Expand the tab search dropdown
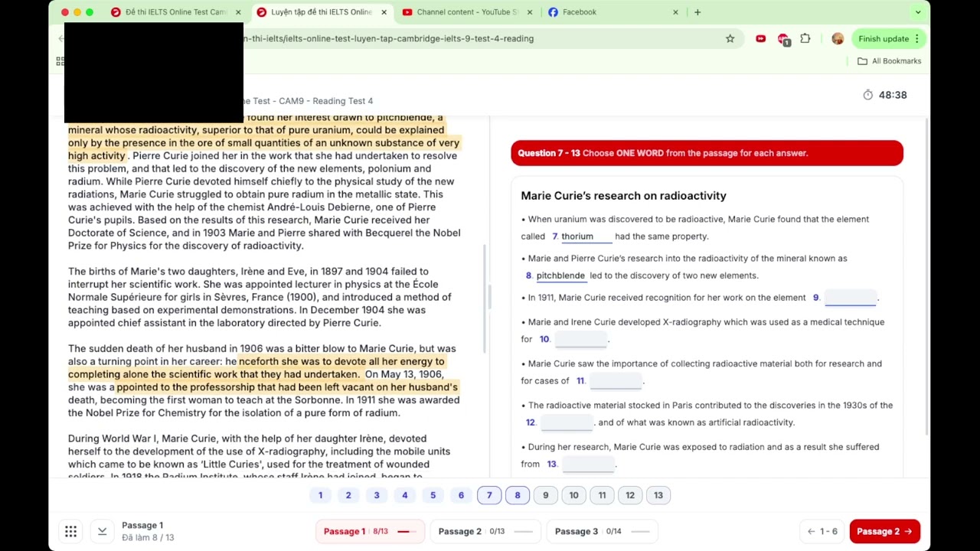980x551 pixels. (917, 12)
